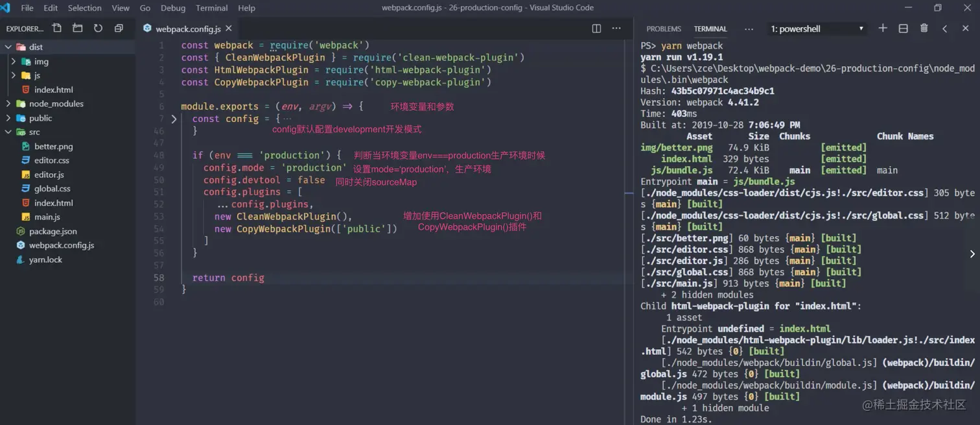Click 'return config' on line 58
980x425 pixels.
[x=228, y=278]
